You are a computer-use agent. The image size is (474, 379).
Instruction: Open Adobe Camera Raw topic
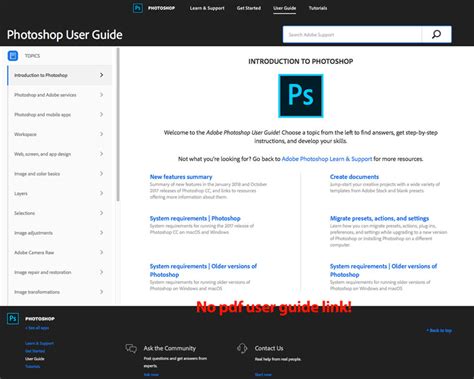60,252
